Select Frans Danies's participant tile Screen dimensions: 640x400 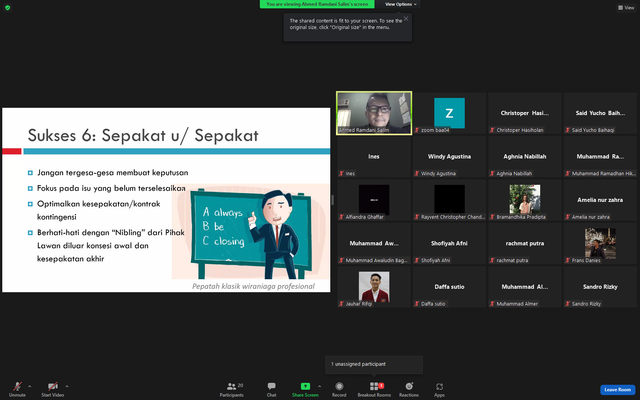point(600,243)
